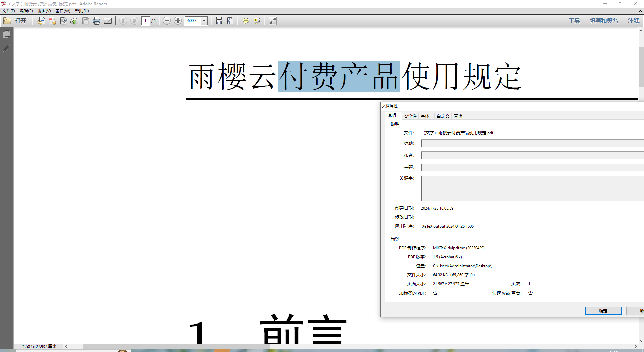The image size is (644, 352).
Task: Open the 填写和签名 pane
Action: (x=604, y=21)
